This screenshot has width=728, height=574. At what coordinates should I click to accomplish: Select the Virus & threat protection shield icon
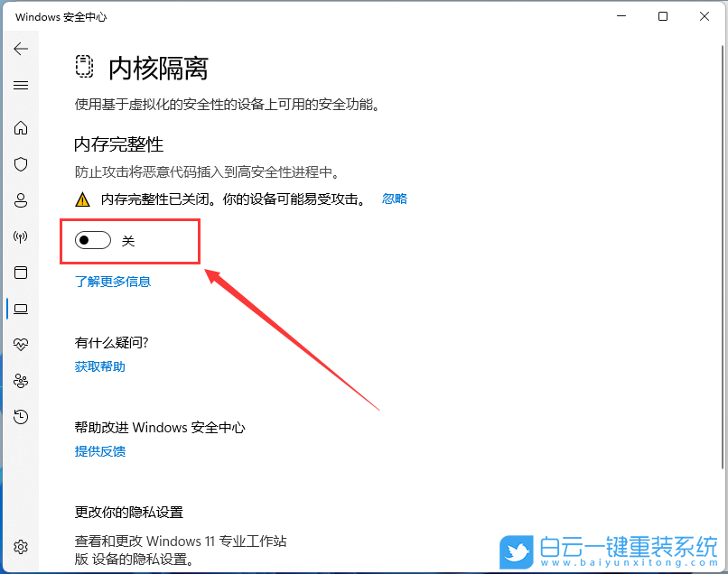21,164
